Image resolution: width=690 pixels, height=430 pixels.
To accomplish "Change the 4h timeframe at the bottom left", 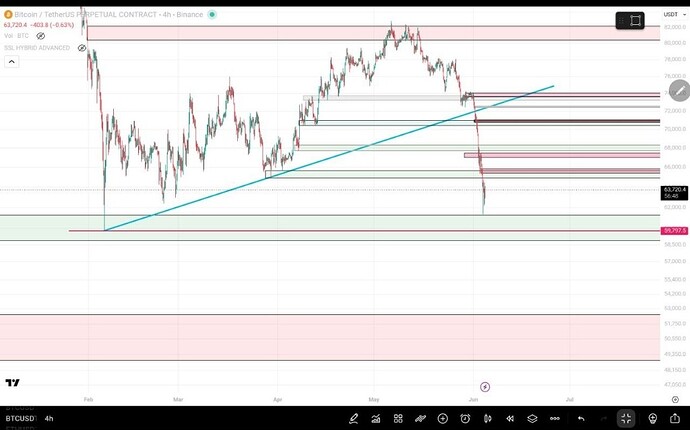I will point(49,419).
